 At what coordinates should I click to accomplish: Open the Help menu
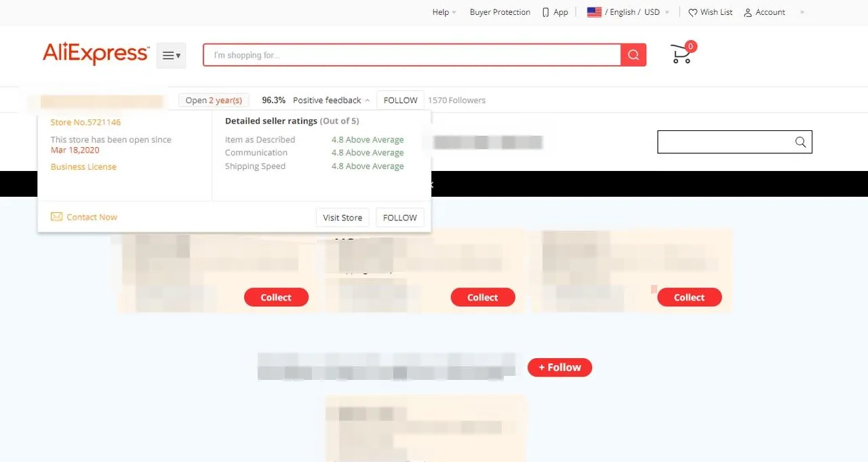[442, 12]
